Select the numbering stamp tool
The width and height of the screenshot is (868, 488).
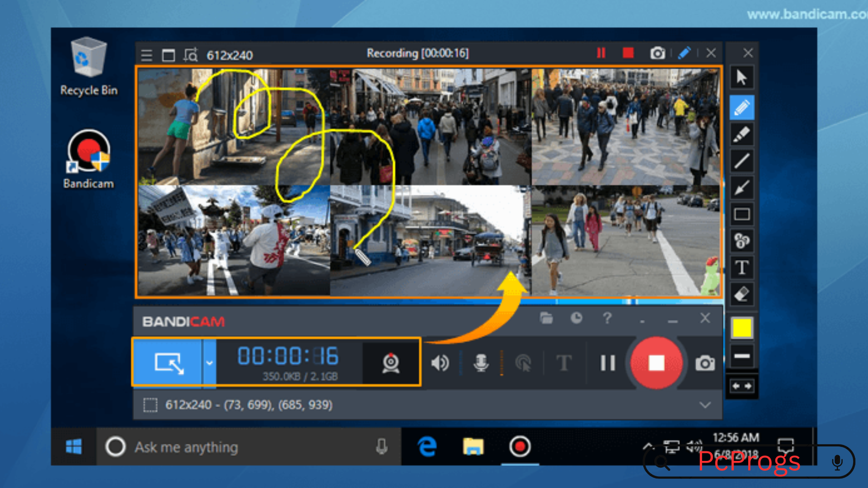(x=742, y=240)
